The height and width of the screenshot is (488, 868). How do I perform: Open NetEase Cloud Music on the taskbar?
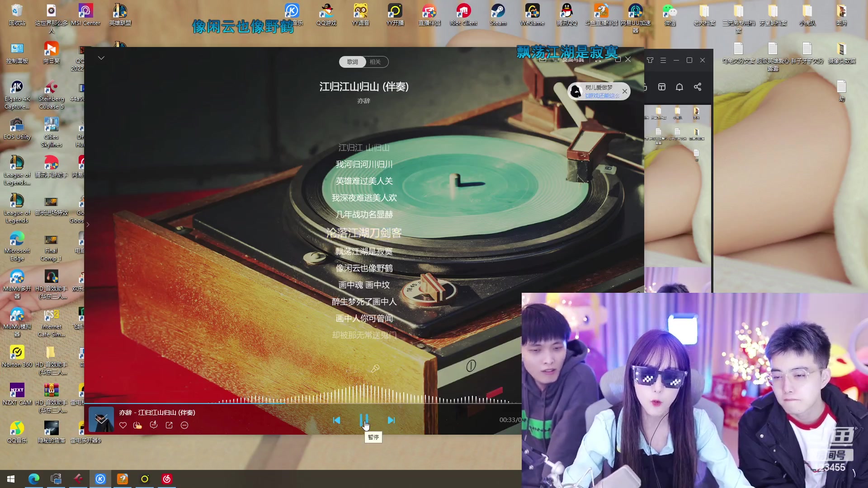[167, 479]
